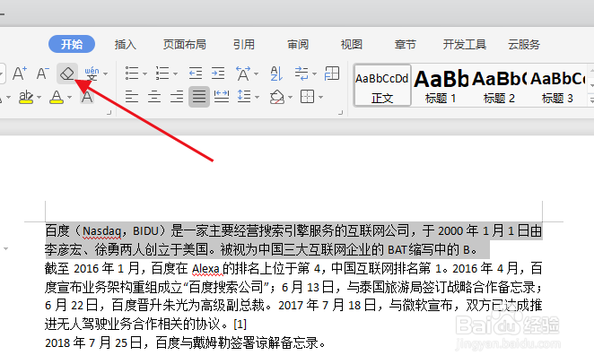Open the phonetic guide dropdown arrow
The image size is (594, 364).
tap(106, 74)
